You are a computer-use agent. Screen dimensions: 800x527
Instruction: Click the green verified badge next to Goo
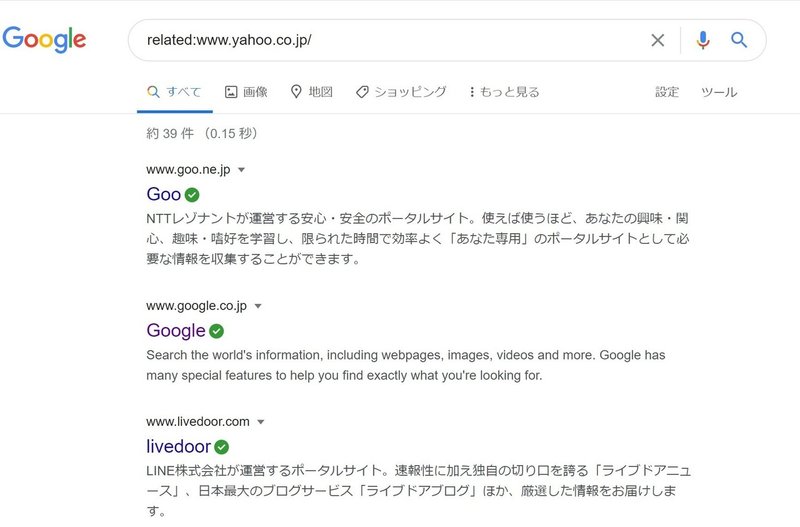(192, 194)
